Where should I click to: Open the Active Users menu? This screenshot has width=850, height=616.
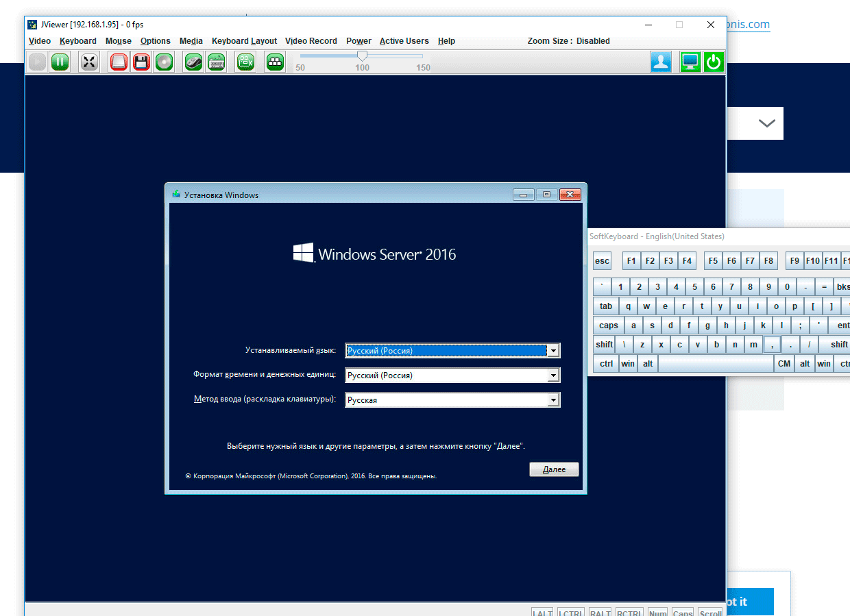tap(404, 41)
